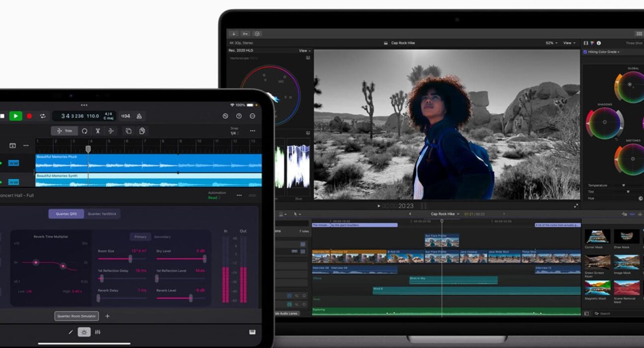Click the Shadows color wheel

tap(605, 123)
